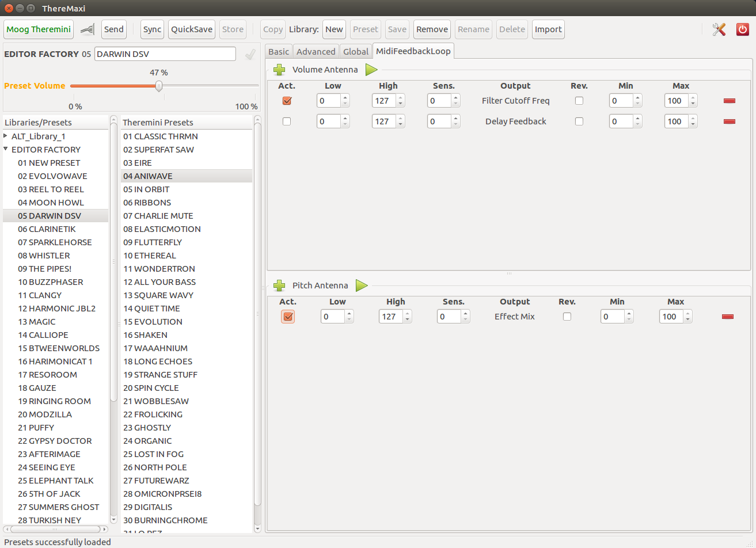Remove the Filter Cutoff Freq row

point(729,101)
